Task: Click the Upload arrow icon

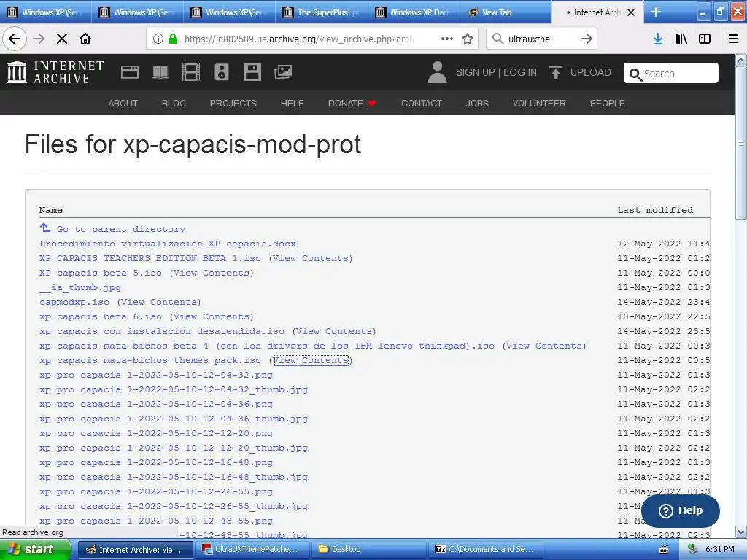Action: click(x=555, y=72)
